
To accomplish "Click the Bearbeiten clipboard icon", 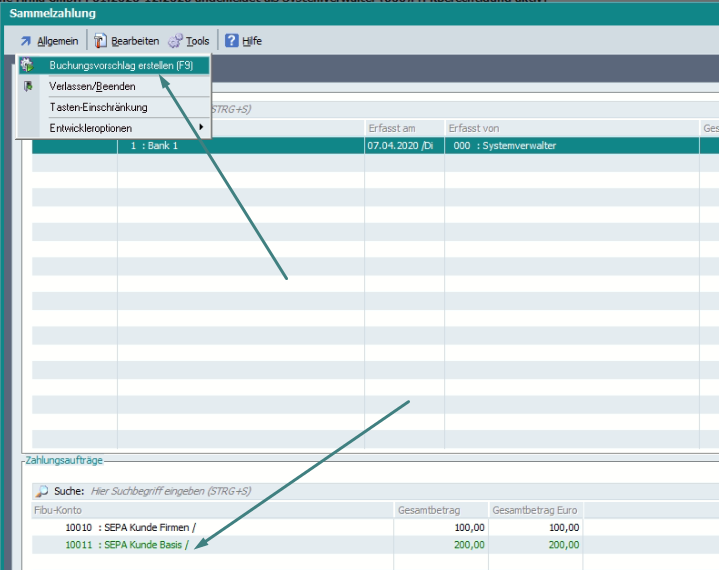I will [x=100, y=41].
